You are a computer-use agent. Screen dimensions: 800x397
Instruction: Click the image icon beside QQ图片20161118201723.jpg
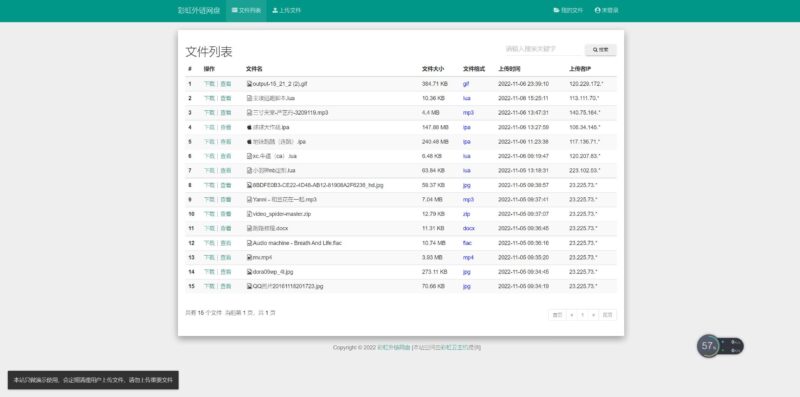point(249,286)
